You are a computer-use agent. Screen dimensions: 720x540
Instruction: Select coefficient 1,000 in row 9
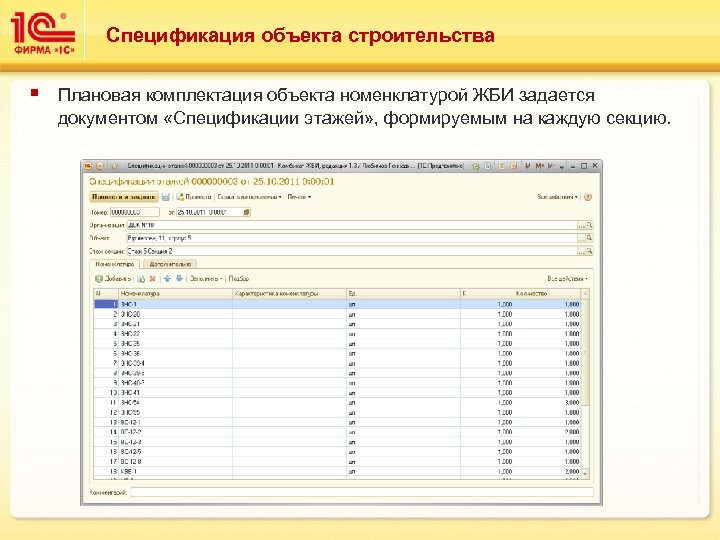pyautogui.click(x=487, y=383)
